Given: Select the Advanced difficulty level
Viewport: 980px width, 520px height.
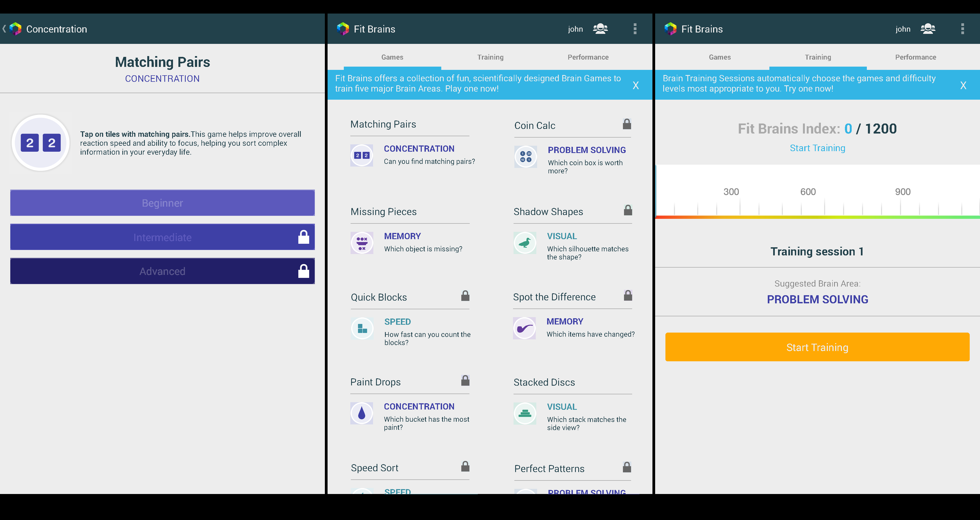Looking at the screenshot, I should click(162, 271).
